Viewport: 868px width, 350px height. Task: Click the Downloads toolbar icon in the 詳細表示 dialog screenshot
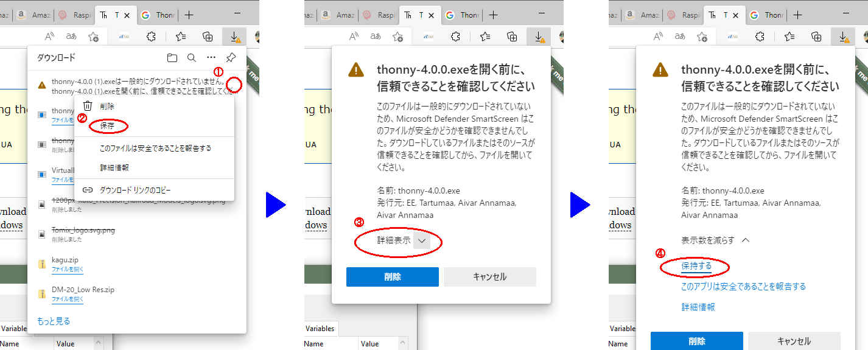[539, 37]
